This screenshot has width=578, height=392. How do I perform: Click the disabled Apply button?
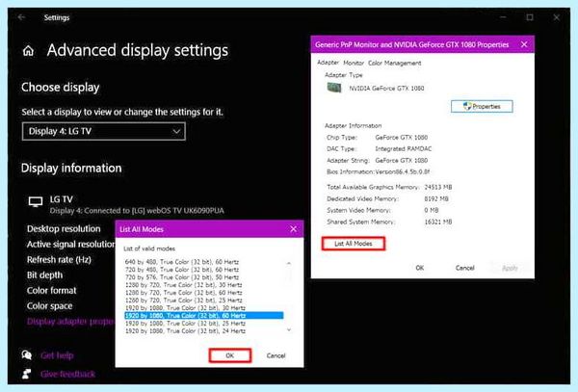(510, 268)
